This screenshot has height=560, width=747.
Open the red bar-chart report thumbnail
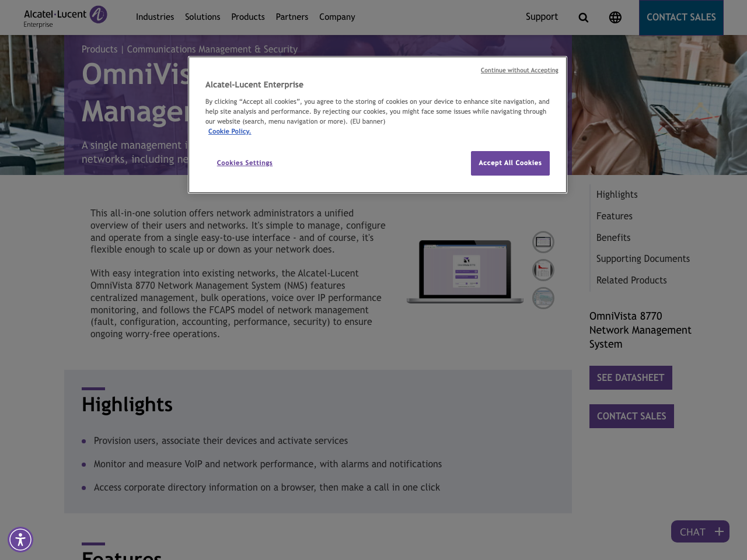(543, 269)
